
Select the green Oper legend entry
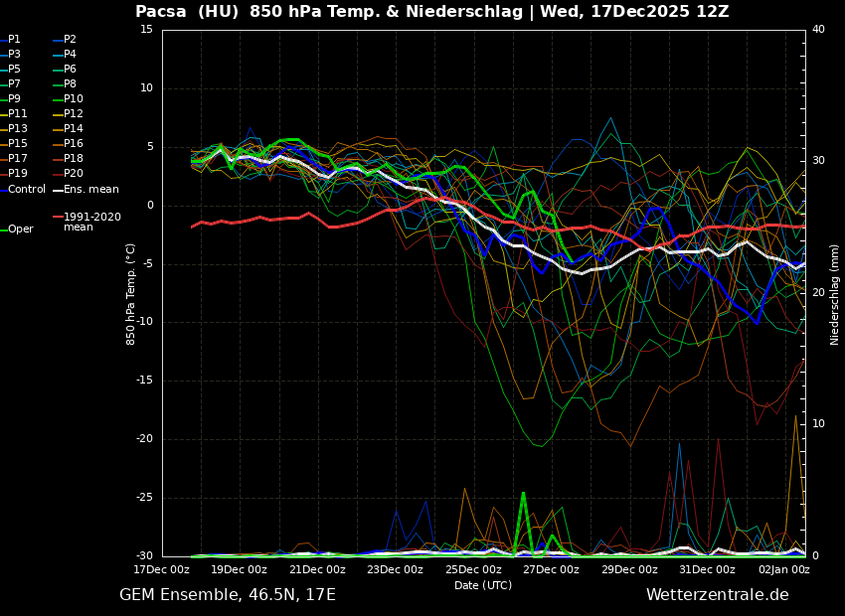20,230
